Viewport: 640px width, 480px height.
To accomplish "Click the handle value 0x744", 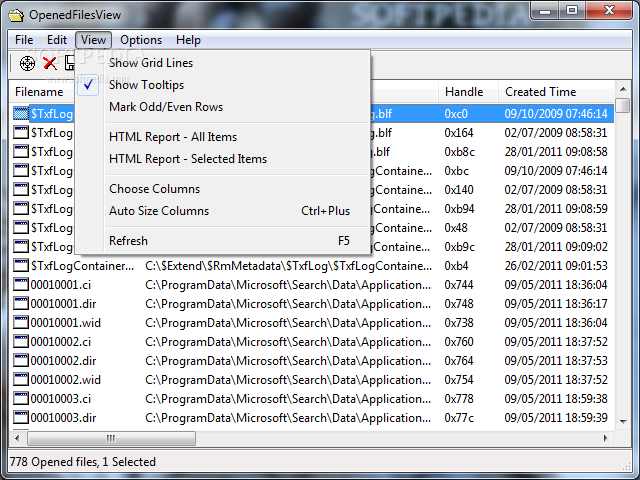I will coord(459,284).
